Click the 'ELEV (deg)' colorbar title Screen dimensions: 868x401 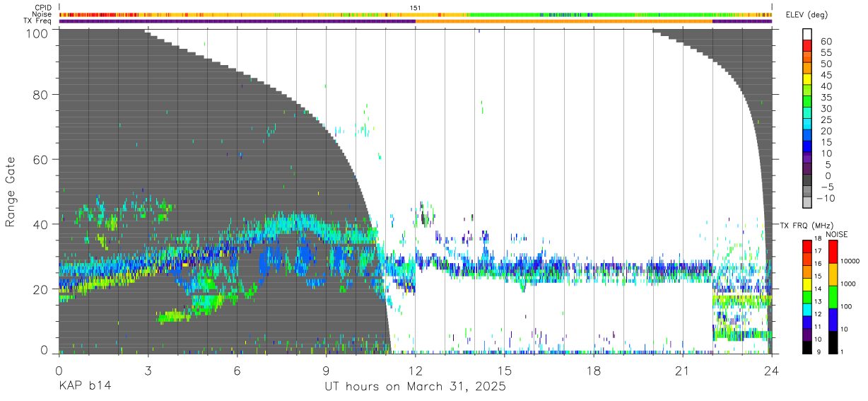(807, 16)
